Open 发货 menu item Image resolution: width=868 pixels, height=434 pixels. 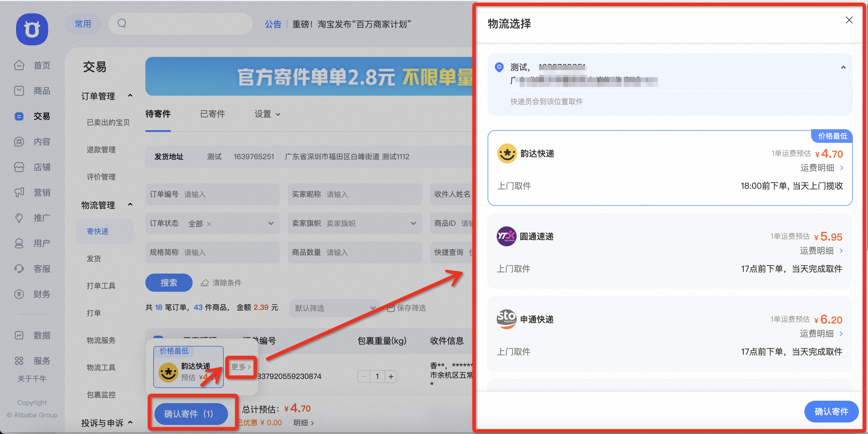point(94,258)
